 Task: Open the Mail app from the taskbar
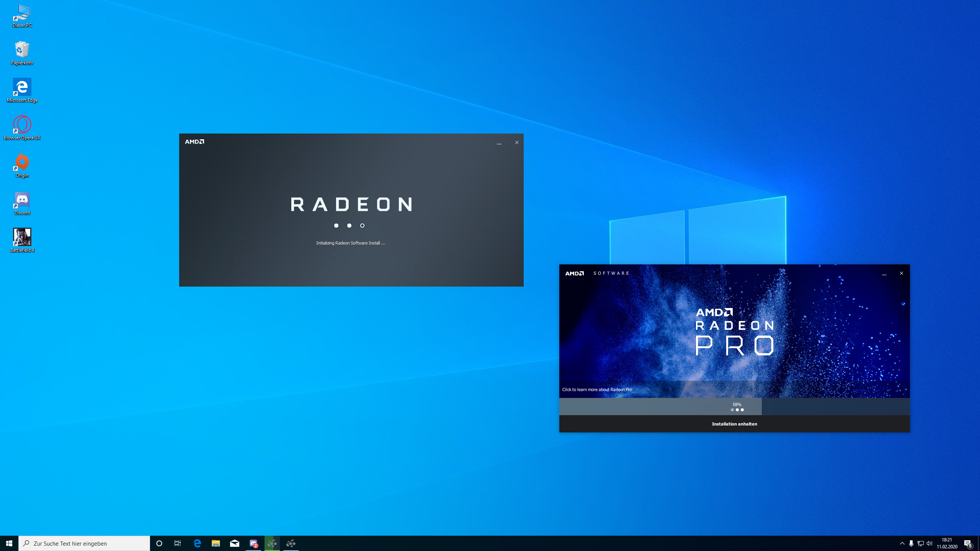[x=235, y=543]
